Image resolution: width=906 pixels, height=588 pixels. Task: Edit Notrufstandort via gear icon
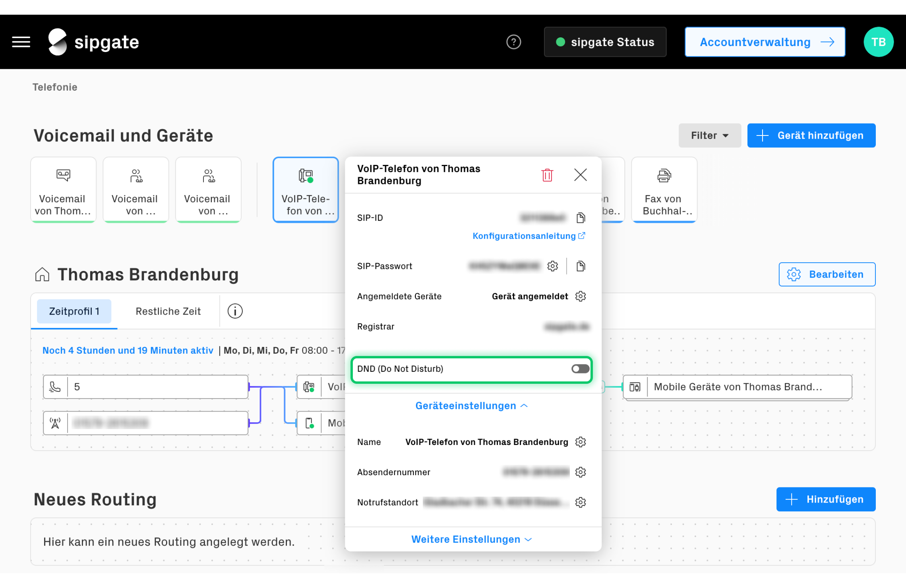click(581, 502)
